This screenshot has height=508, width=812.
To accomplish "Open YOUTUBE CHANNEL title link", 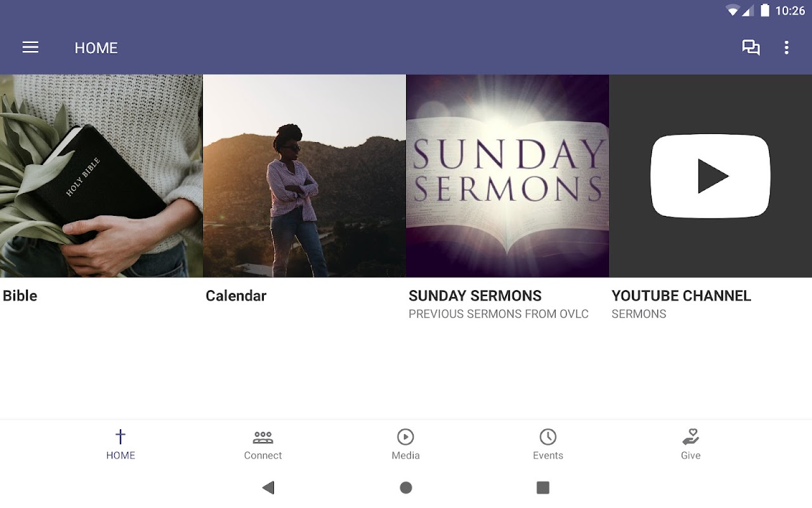I will tap(681, 296).
